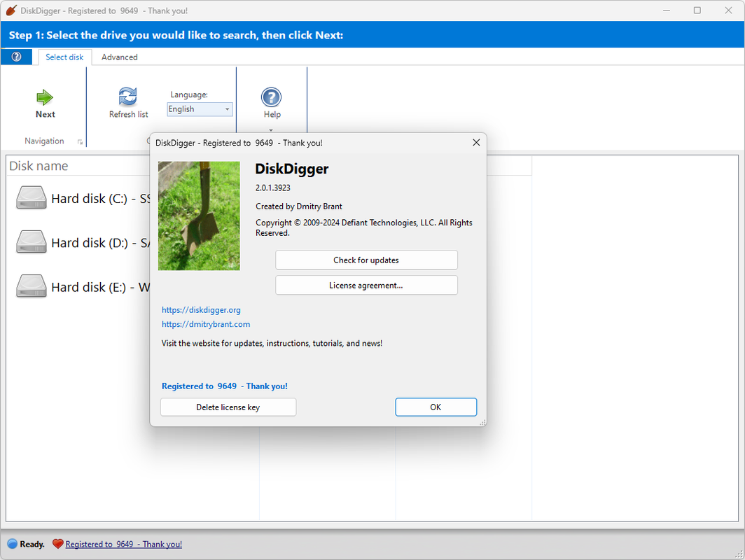Image resolution: width=745 pixels, height=560 pixels.
Task: Click the Hard disk (C:) row text
Action: [101, 199]
